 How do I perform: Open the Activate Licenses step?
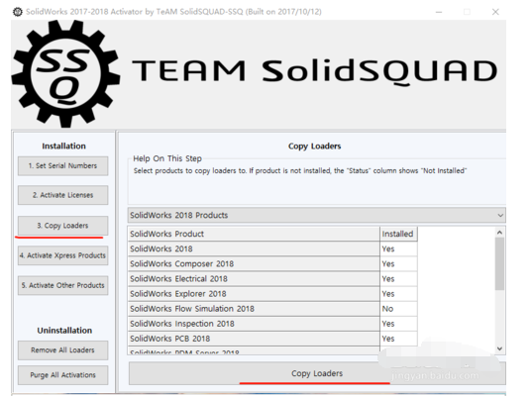click(x=62, y=195)
